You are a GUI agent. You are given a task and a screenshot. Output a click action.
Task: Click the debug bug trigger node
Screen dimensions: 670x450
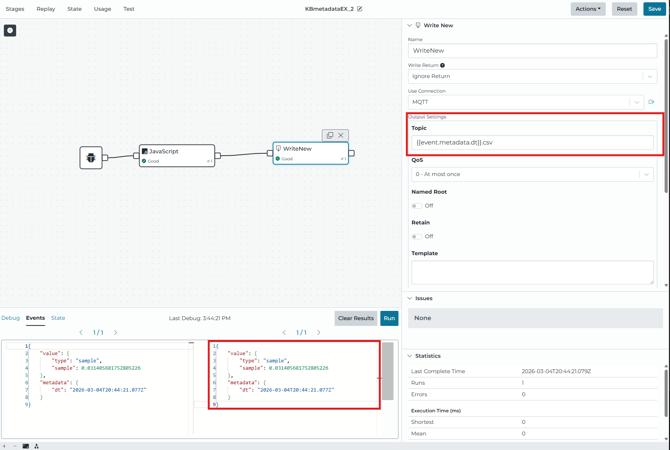91,158
